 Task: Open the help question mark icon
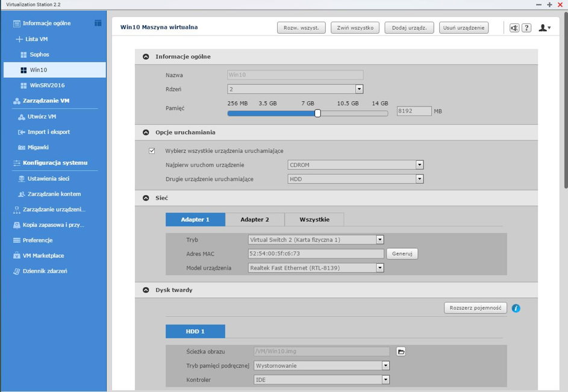click(x=526, y=28)
